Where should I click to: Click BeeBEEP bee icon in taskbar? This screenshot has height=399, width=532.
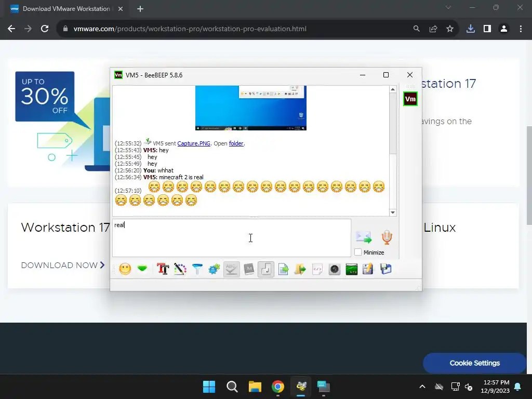(x=301, y=387)
